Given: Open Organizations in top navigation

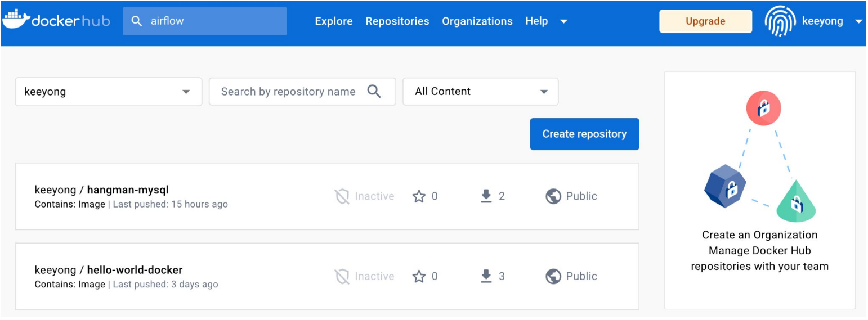Looking at the screenshot, I should 477,21.
